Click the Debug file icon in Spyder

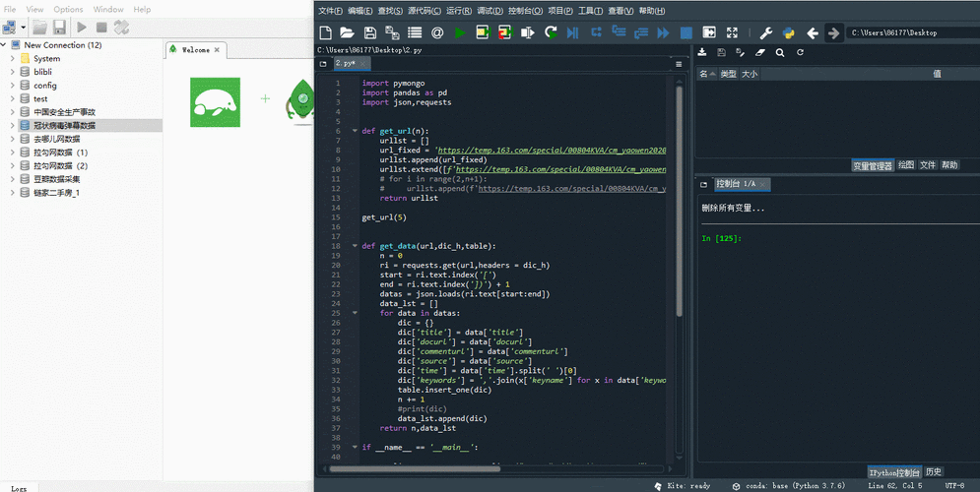[572, 32]
